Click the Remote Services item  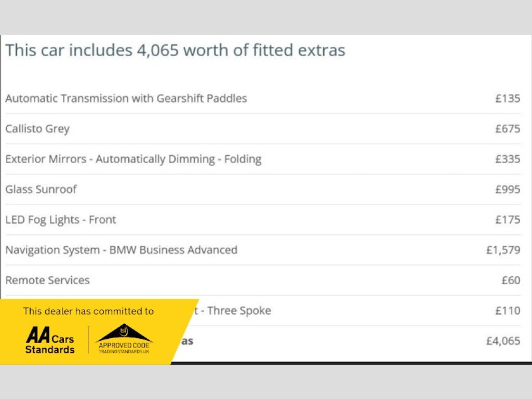click(47, 280)
